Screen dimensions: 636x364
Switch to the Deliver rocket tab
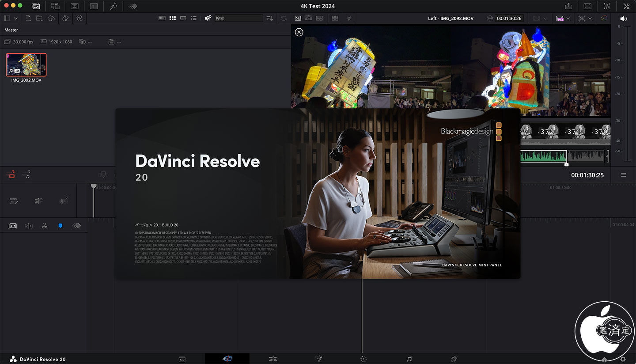[454, 359]
